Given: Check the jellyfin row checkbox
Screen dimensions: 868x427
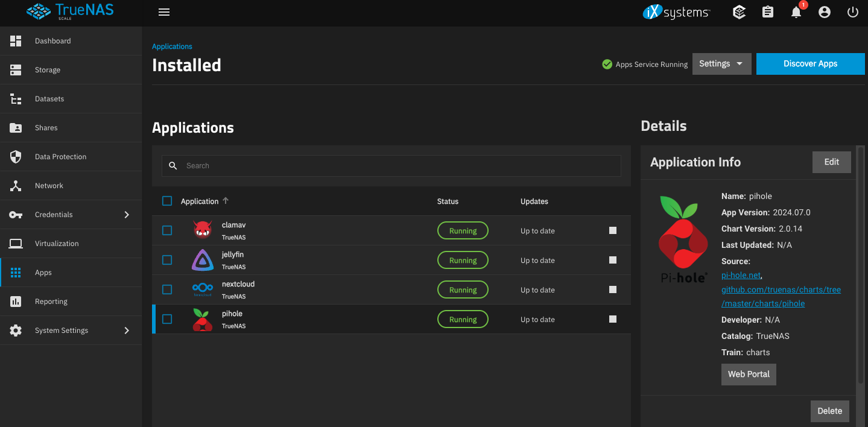Looking at the screenshot, I should pos(167,260).
